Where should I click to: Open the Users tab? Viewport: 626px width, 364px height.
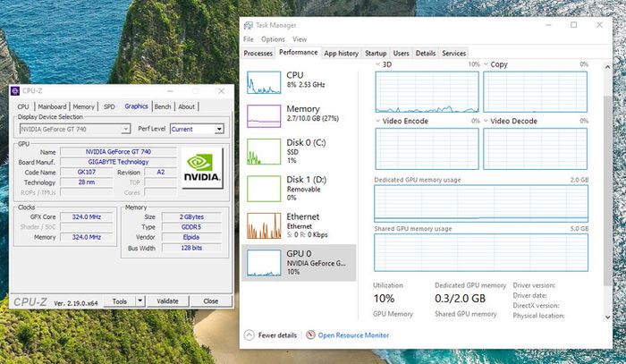click(x=401, y=53)
